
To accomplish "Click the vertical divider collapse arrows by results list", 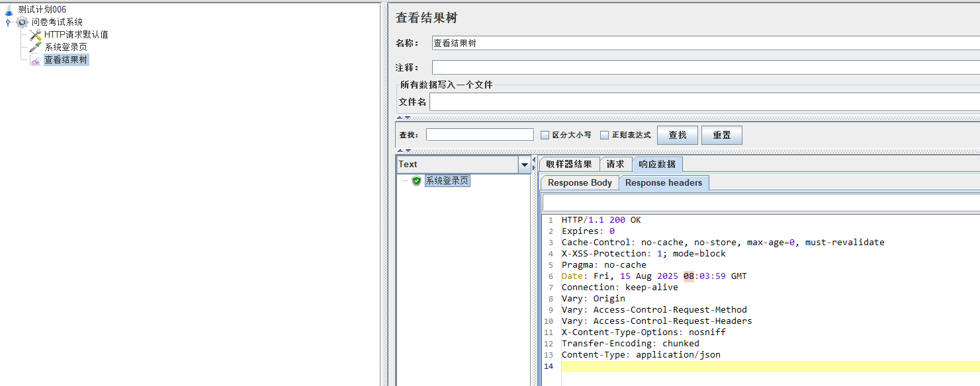I will pos(535,164).
